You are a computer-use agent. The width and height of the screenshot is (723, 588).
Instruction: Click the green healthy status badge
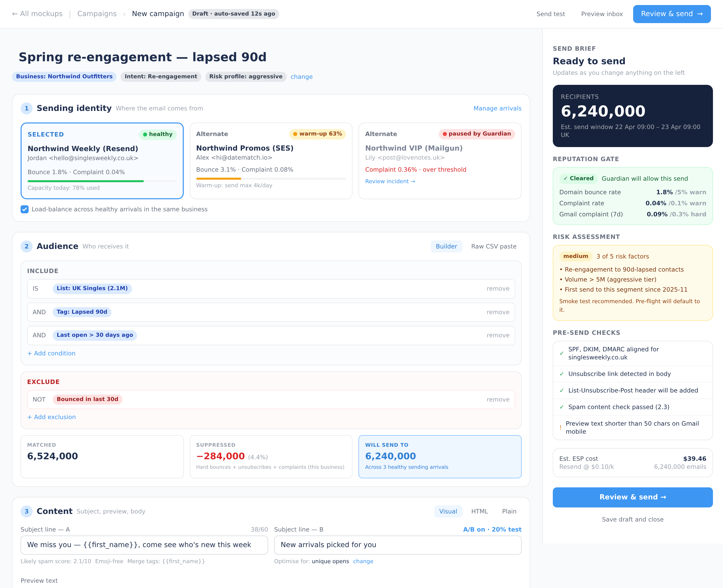158,134
